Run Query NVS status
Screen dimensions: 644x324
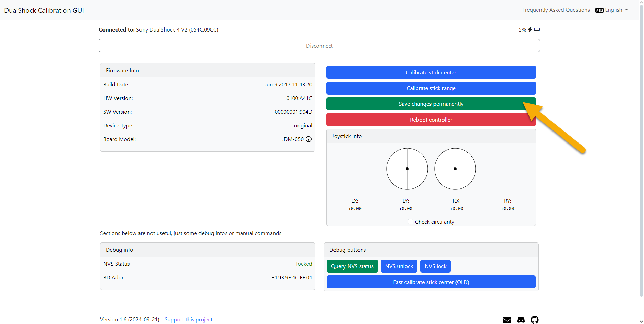coord(352,266)
